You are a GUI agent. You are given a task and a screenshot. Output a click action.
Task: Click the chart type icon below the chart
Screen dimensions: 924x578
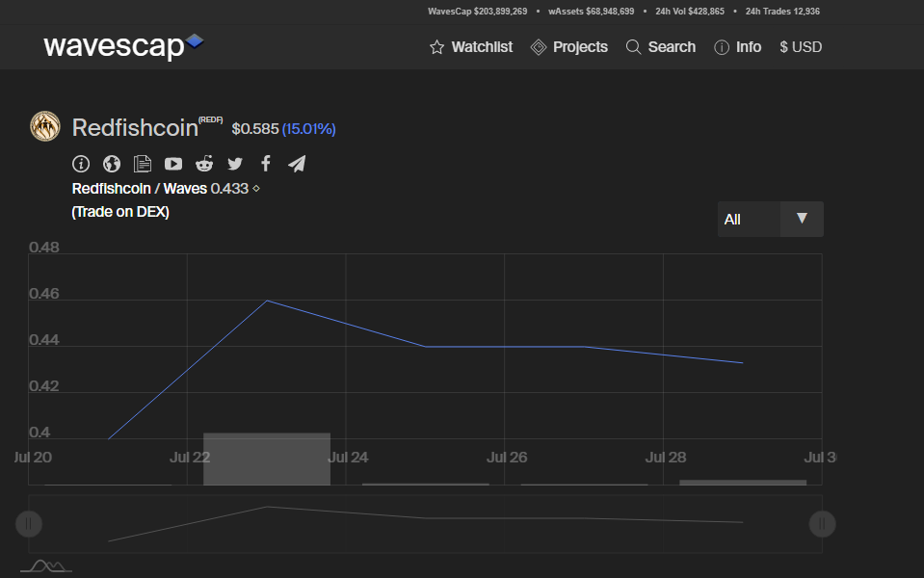point(46,566)
